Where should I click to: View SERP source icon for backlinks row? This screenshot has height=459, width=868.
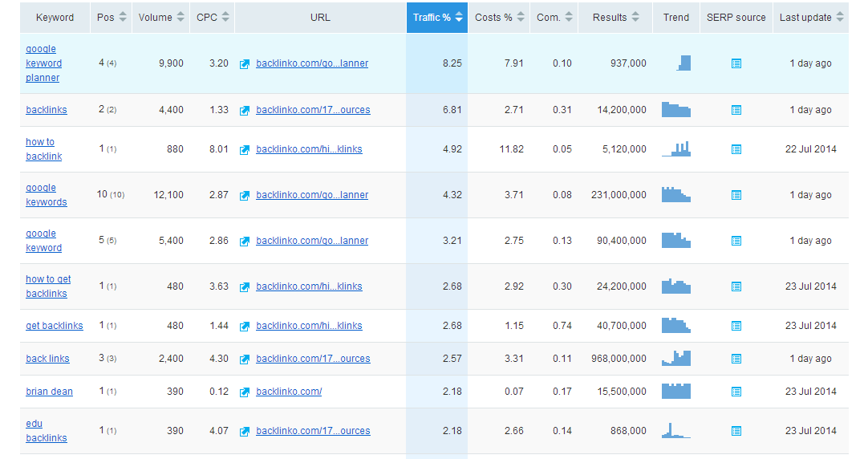pos(736,111)
